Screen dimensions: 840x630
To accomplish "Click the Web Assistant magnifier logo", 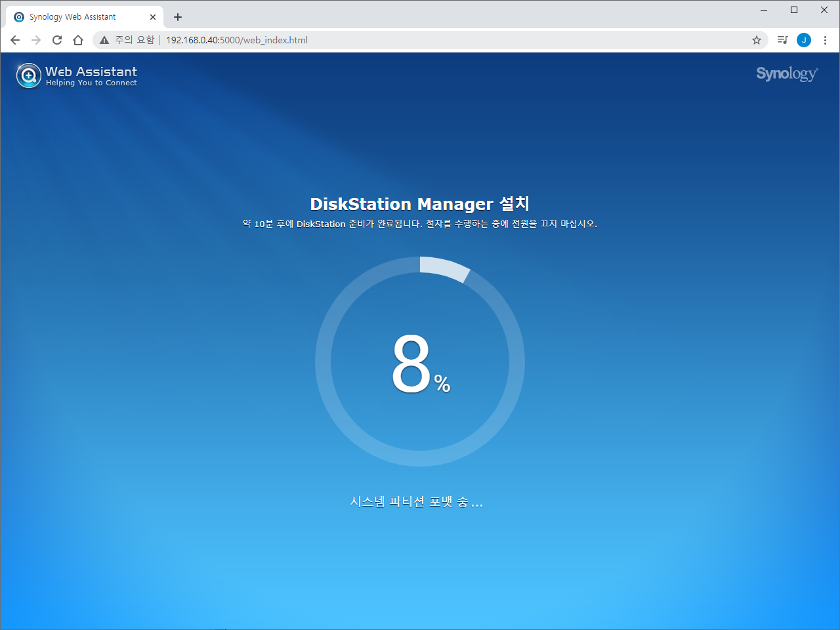I will [x=28, y=75].
